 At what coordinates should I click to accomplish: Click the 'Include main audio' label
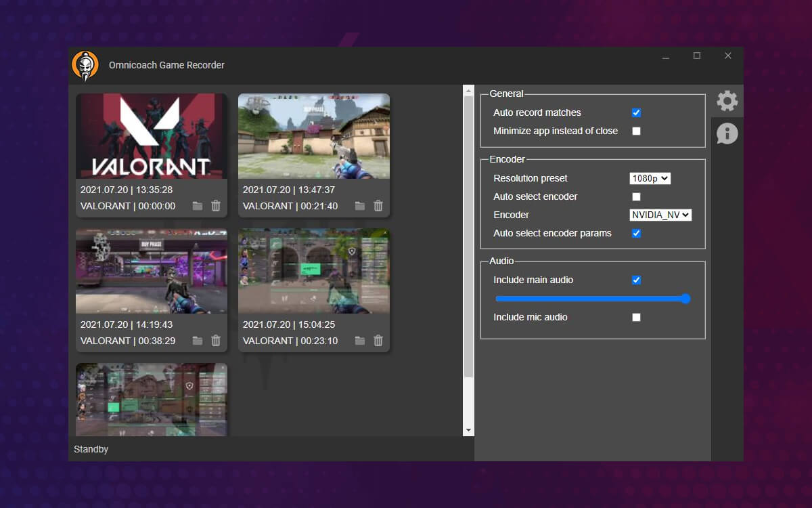pos(533,280)
